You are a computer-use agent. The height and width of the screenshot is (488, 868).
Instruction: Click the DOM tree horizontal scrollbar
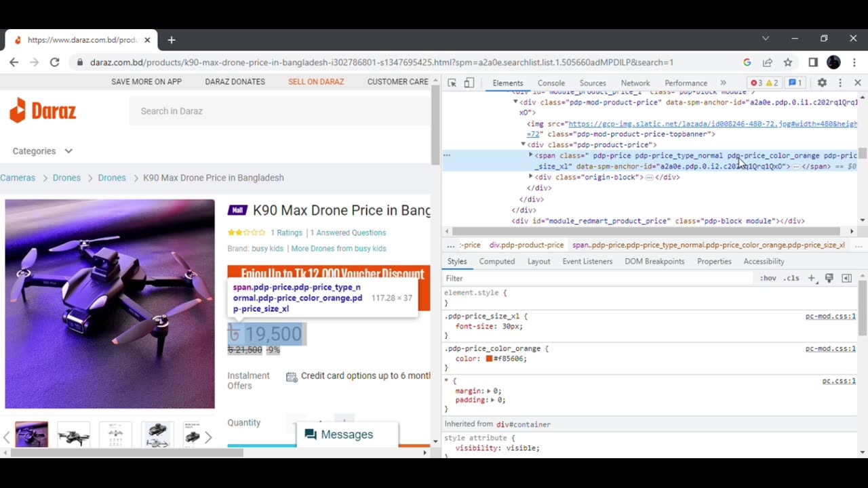click(647, 231)
